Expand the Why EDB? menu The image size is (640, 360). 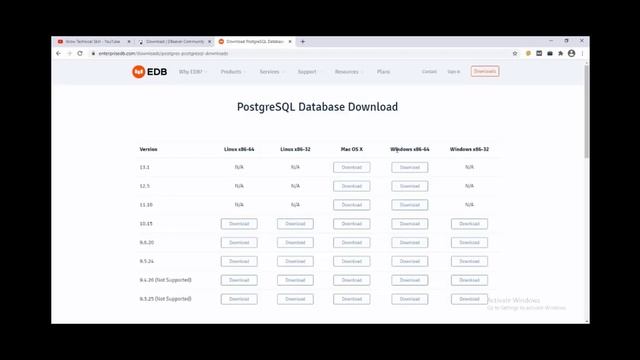[192, 72]
